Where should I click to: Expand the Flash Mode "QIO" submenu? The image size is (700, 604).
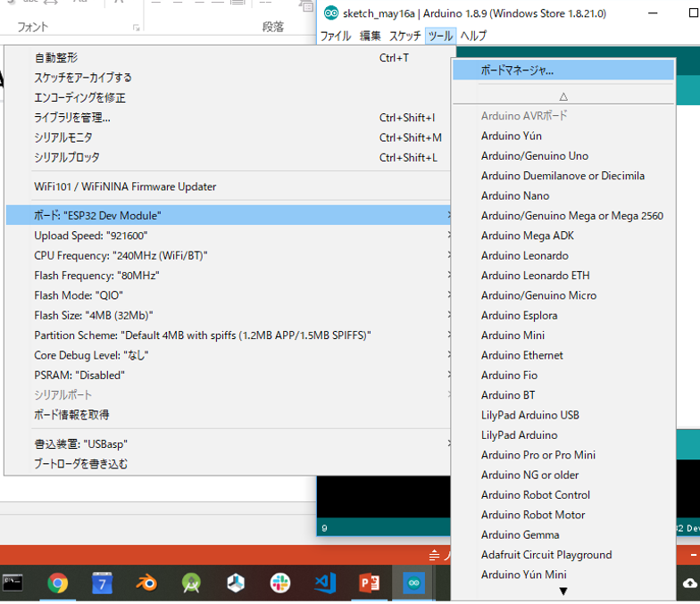(x=229, y=295)
